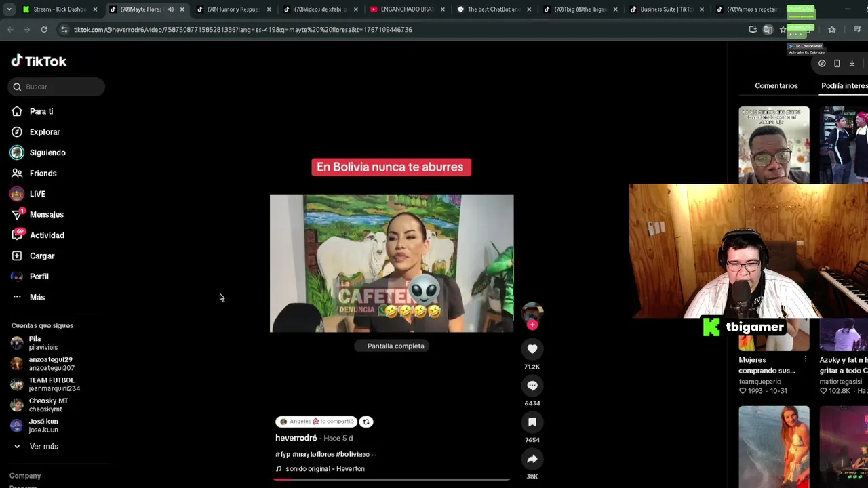Follow creator with red plus button

532,325
